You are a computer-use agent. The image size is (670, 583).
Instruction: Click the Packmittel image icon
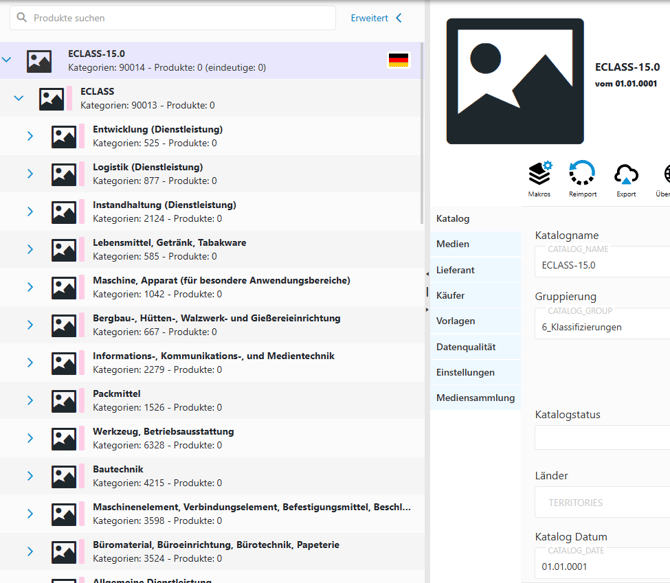pos(64,401)
